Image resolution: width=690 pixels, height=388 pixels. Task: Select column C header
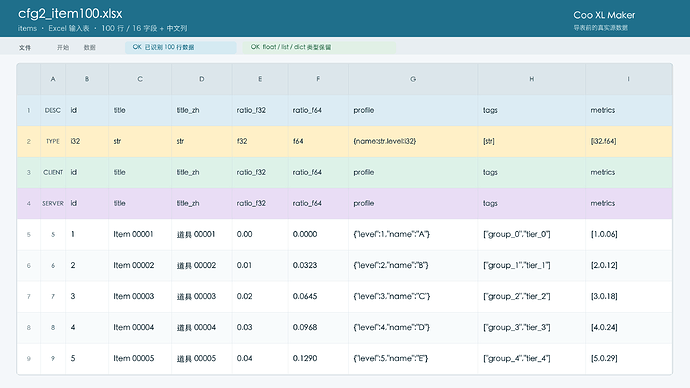coord(140,79)
